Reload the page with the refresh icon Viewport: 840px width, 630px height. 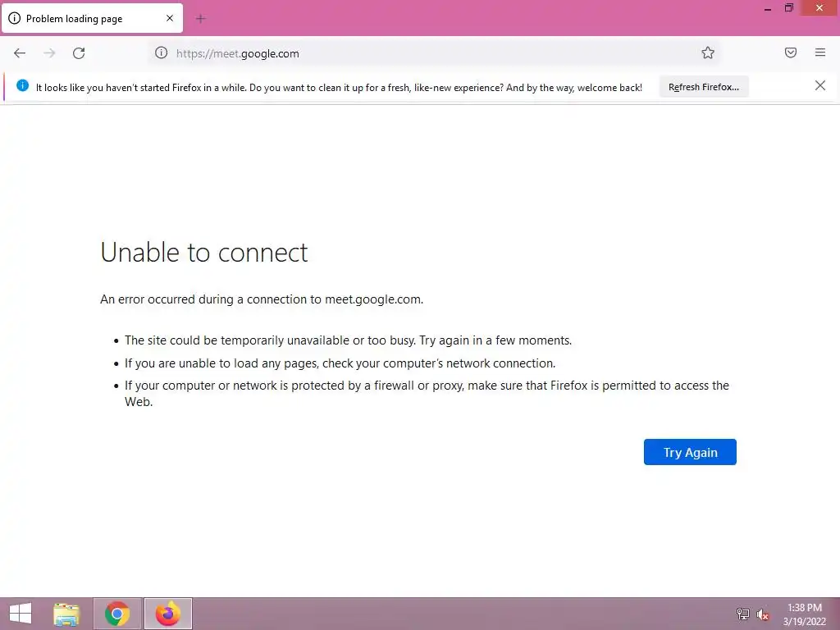click(x=79, y=53)
